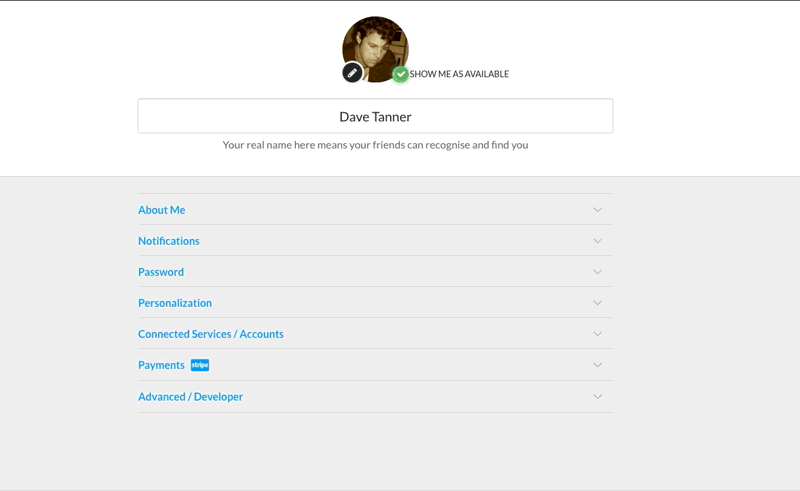Image resolution: width=800 pixels, height=491 pixels.
Task: Click the Show Me As Available label
Action: pos(459,74)
